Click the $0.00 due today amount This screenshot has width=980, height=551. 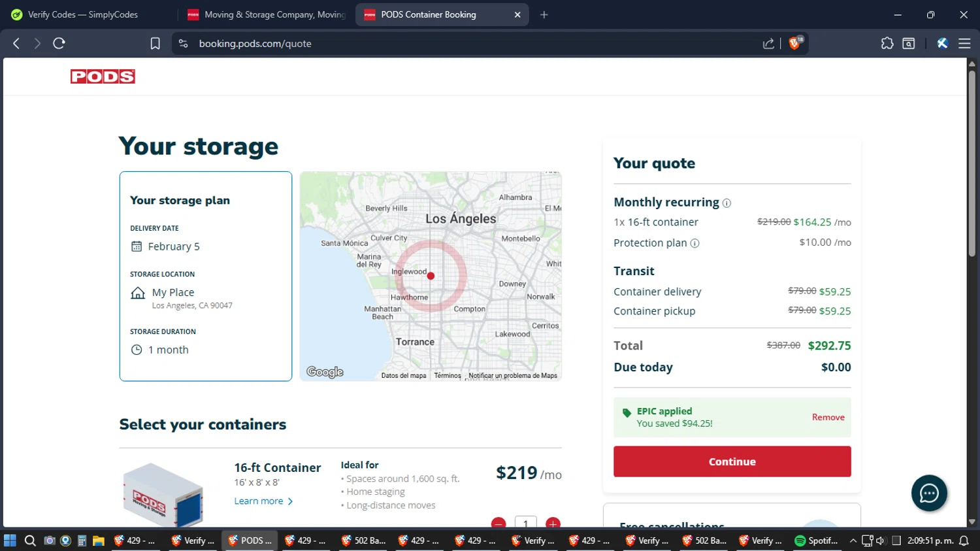[x=836, y=367]
